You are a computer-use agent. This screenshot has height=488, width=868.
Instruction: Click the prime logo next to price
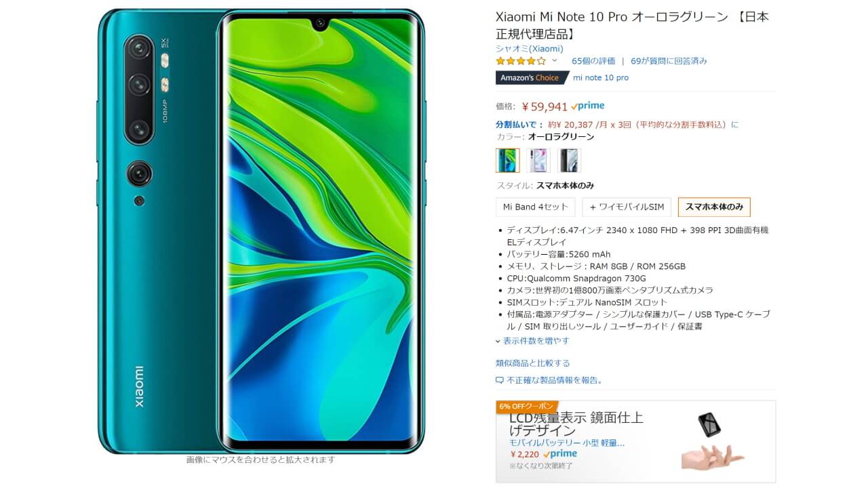tap(587, 106)
